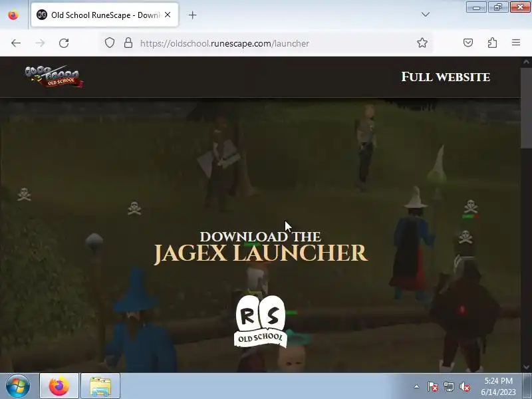Click the Old School RuneScape header logo
The width and height of the screenshot is (532, 399).
(54, 76)
